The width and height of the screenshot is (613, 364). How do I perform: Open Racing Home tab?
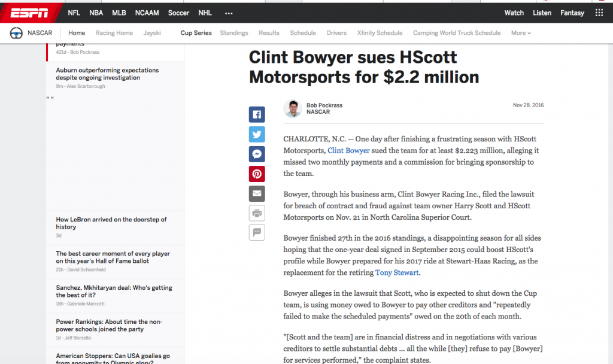(114, 33)
